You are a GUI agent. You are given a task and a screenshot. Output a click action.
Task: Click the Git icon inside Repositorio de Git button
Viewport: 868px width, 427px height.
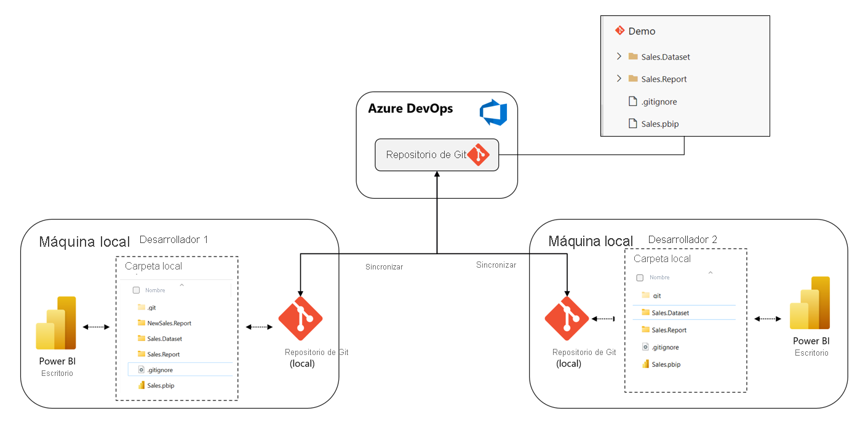[480, 154]
